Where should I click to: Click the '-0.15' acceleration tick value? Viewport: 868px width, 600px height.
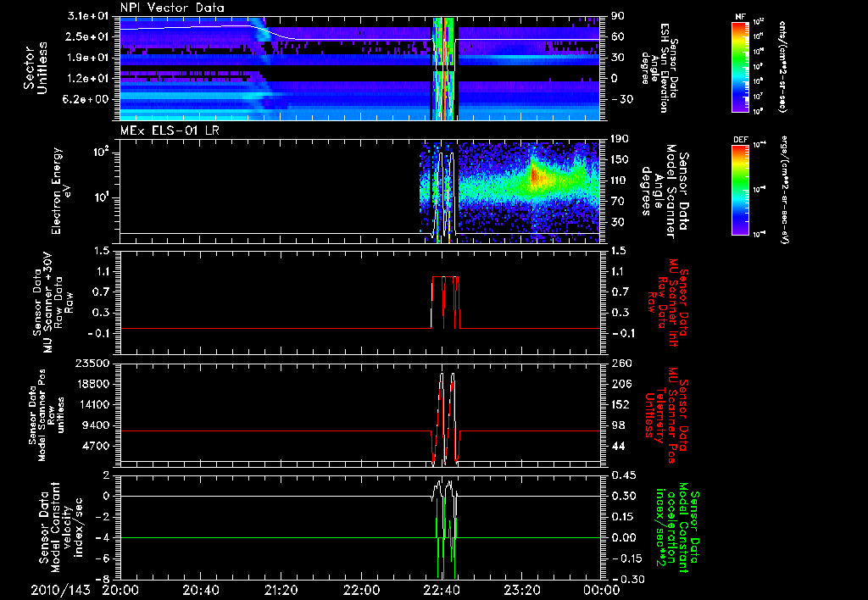(626, 558)
